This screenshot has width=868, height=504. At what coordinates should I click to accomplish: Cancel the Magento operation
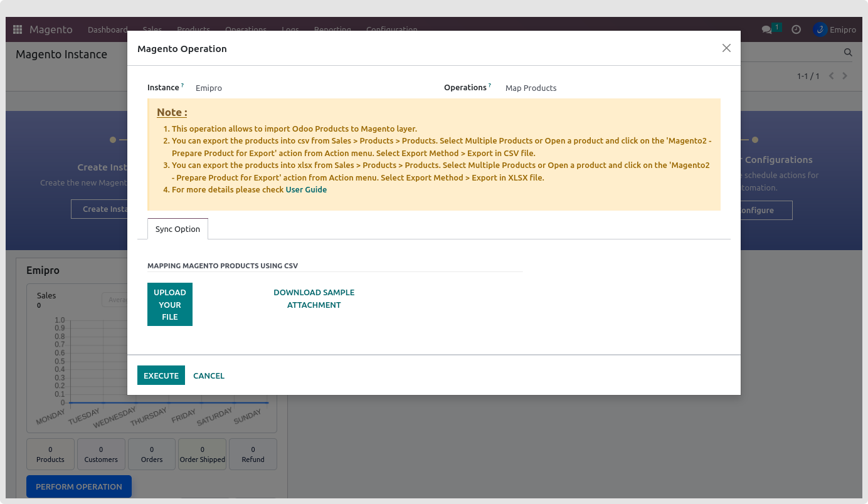pos(209,375)
